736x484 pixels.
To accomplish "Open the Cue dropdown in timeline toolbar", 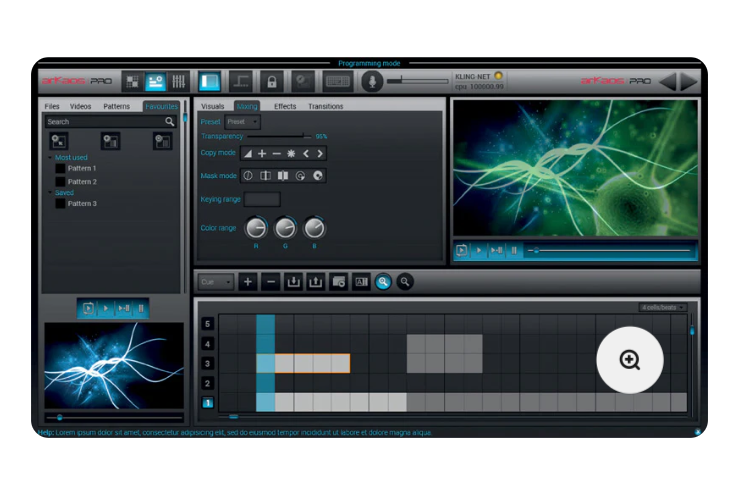I will pyautogui.click(x=216, y=282).
